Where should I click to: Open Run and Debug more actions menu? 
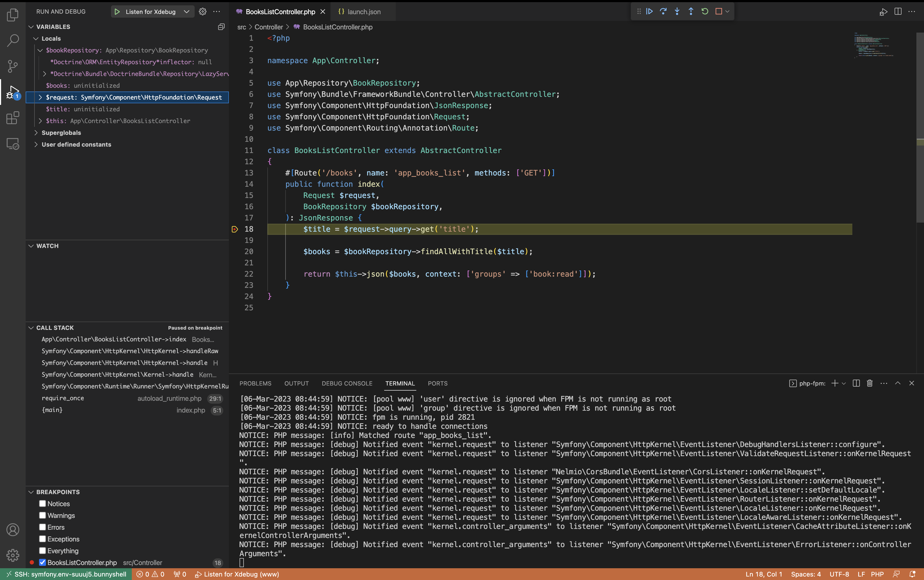pyautogui.click(x=217, y=12)
